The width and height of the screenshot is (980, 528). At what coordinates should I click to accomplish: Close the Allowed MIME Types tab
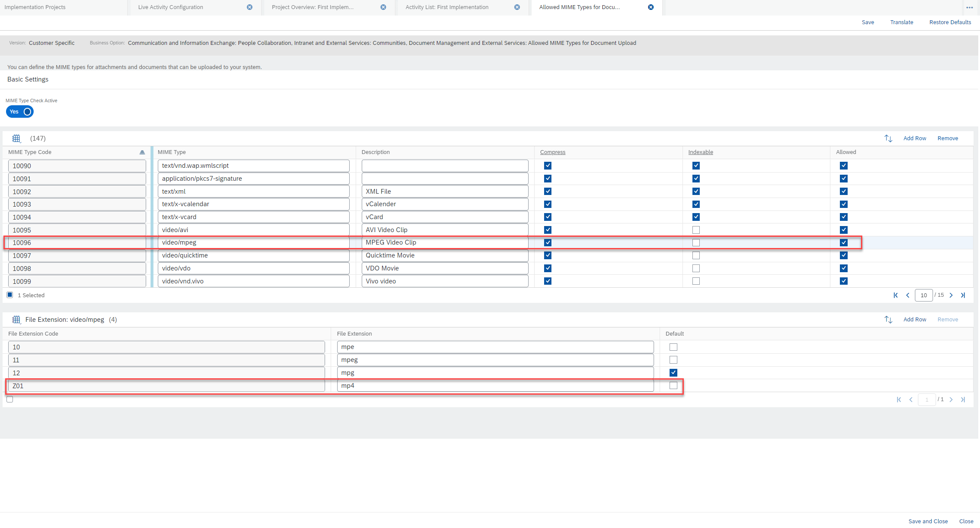tap(651, 7)
